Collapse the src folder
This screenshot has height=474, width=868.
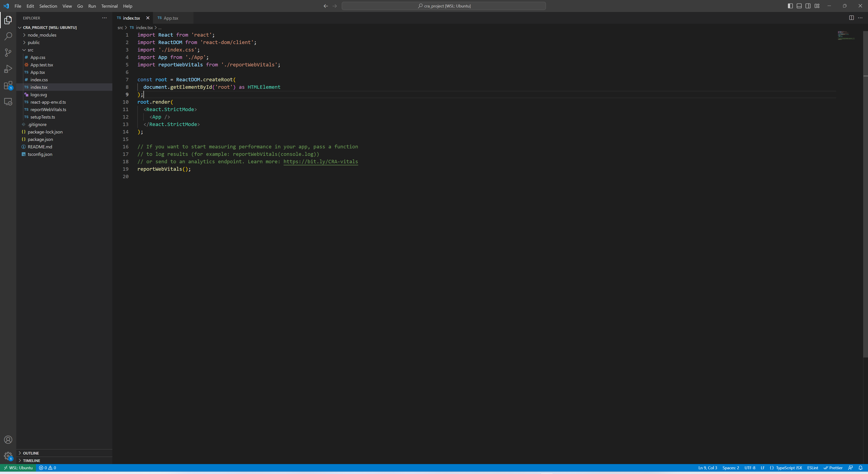(30, 50)
